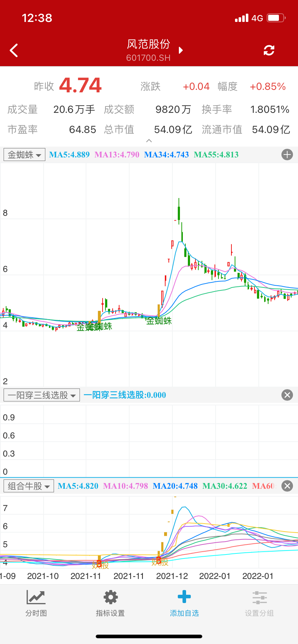Tap the 妖股 marker near 2021-12
The width and height of the screenshot is (298, 644).
click(x=160, y=561)
